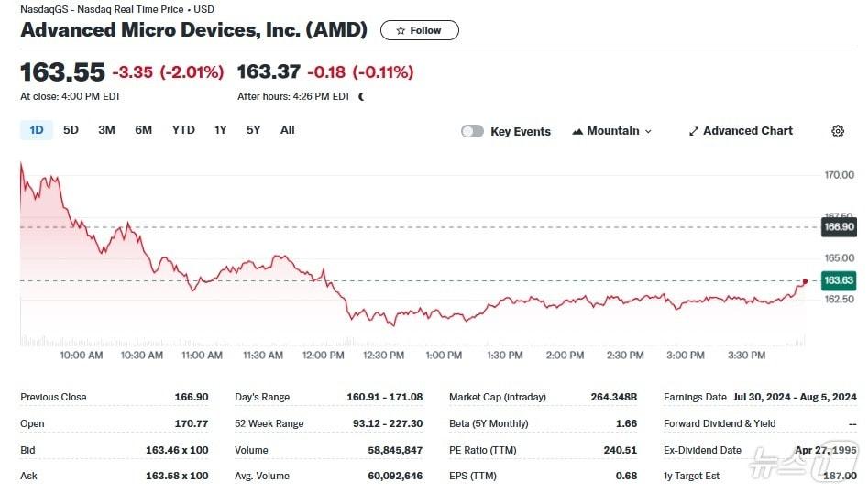The height and width of the screenshot is (493, 868).
Task: Select the 1D time range tab
Action: [x=37, y=130]
